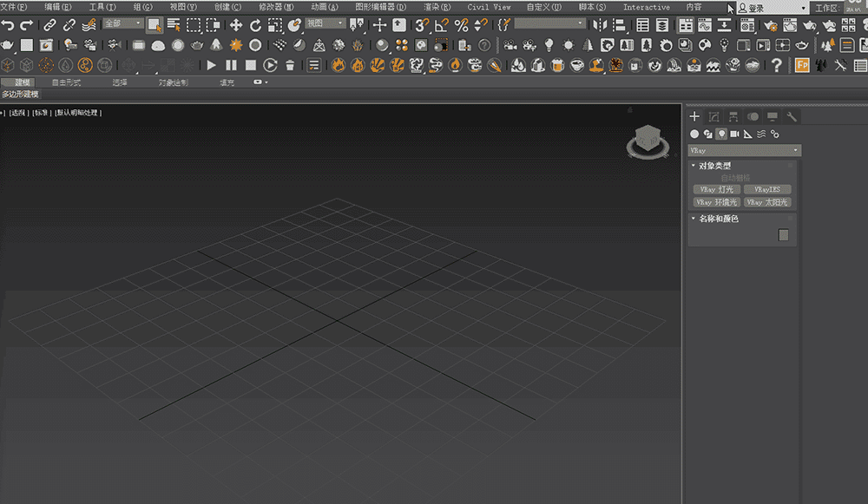The width and height of the screenshot is (868, 504).
Task: Click the VRay 灯光 button
Action: [x=716, y=189]
